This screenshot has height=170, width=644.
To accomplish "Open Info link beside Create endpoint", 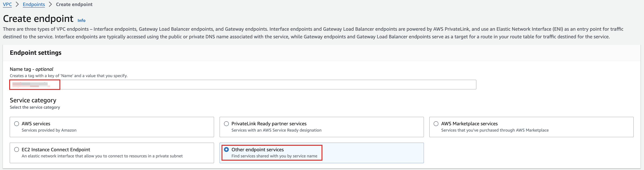I will (81, 20).
